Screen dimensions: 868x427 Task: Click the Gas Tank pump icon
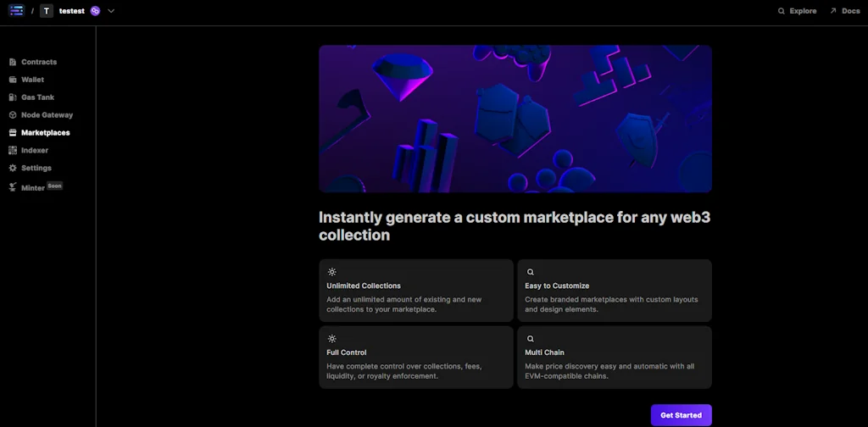point(13,97)
